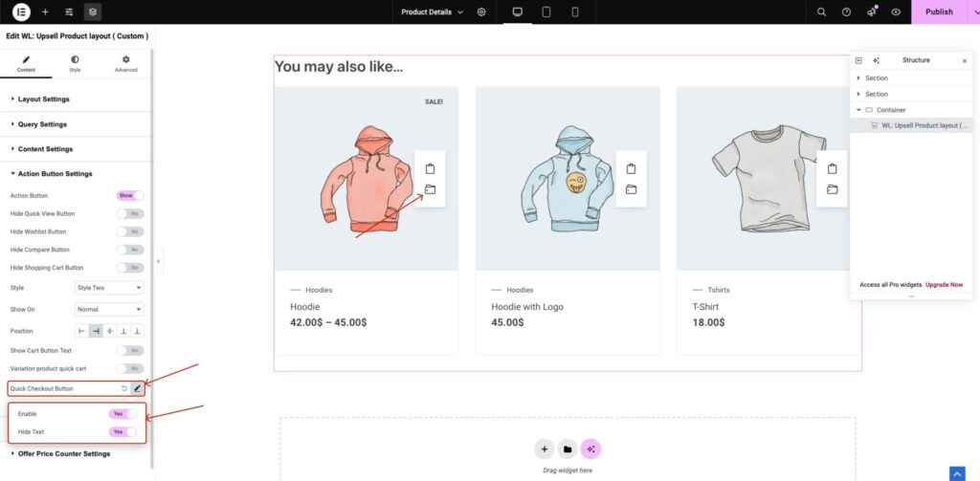Expand Layout Settings section
This screenshot has height=481, width=980.
[76, 99]
